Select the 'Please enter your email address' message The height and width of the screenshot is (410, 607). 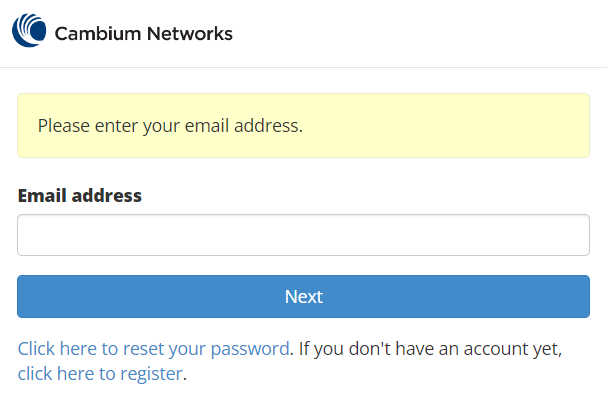(169, 126)
